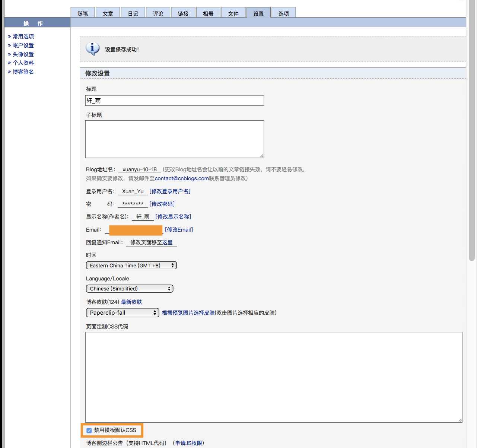Toggle the 禁用模板默认CSS checkbox
Viewport: 477px width, 448px height.
[89, 430]
